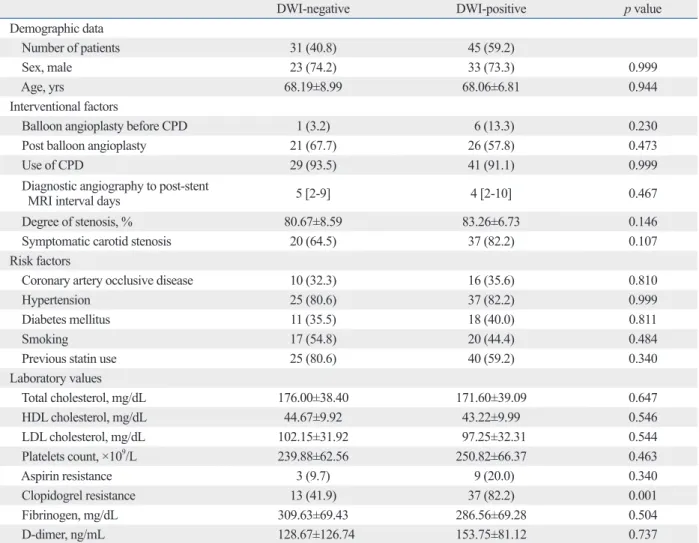Select the Risk factors section heading
The width and height of the screenshot is (699, 543).
40,261
